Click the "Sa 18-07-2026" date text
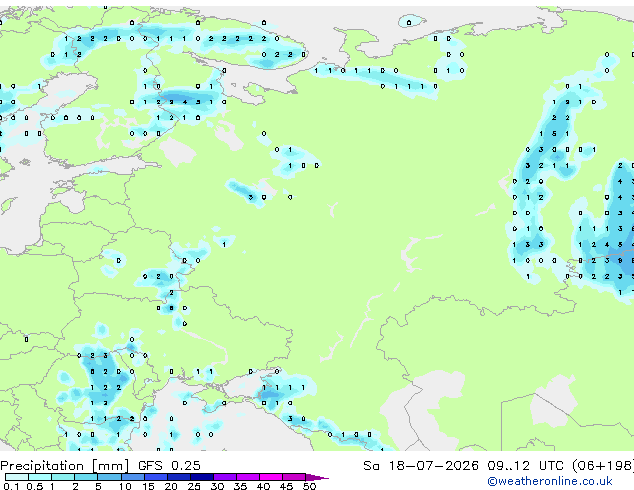The width and height of the screenshot is (634, 490). click(421, 466)
